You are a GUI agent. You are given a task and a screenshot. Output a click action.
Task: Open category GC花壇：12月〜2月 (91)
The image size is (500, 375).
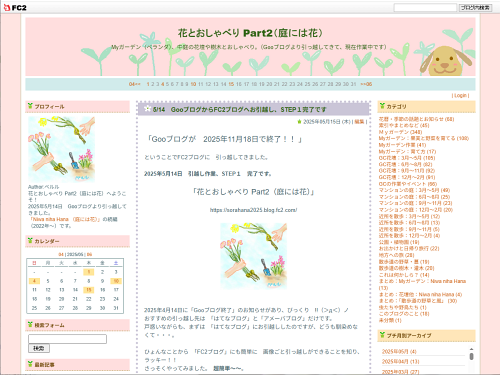407,177
